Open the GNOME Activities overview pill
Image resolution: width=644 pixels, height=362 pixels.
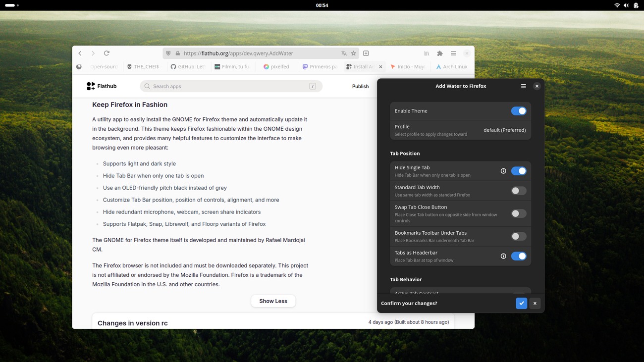click(12, 5)
